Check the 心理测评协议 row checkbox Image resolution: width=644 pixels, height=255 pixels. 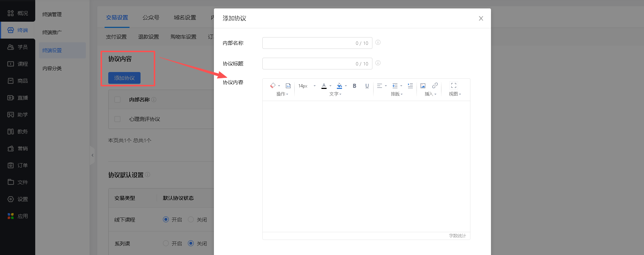tap(117, 119)
